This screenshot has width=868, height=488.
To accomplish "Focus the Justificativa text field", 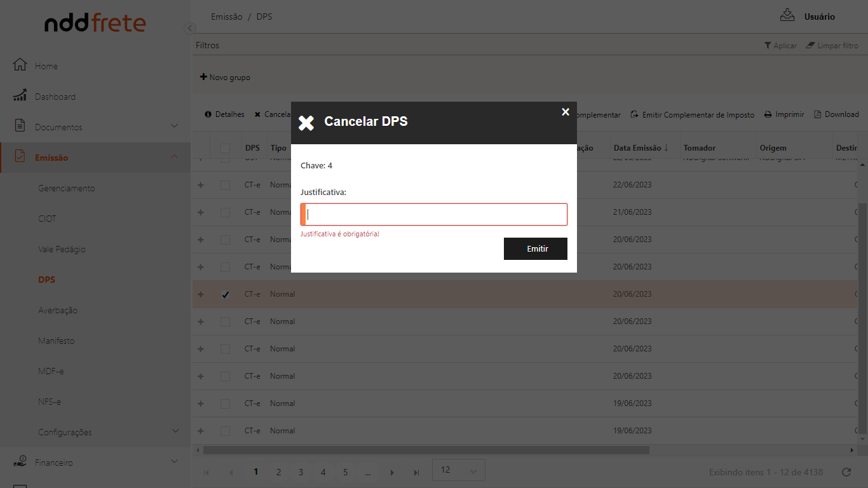I will 435,215.
